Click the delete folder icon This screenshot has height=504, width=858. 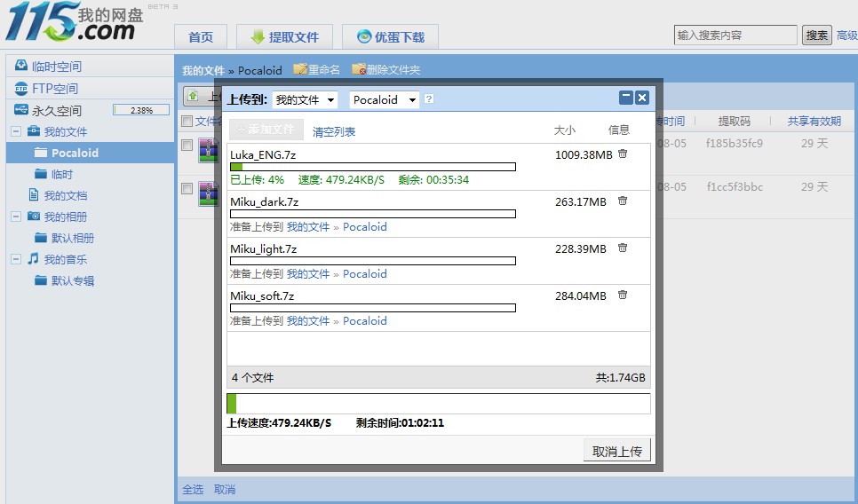pos(359,69)
